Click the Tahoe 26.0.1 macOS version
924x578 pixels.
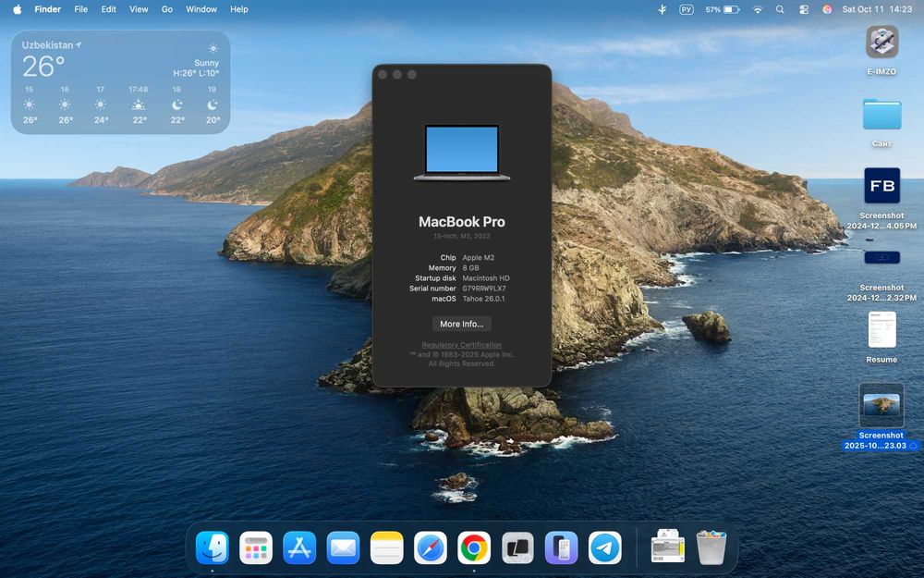(x=483, y=299)
